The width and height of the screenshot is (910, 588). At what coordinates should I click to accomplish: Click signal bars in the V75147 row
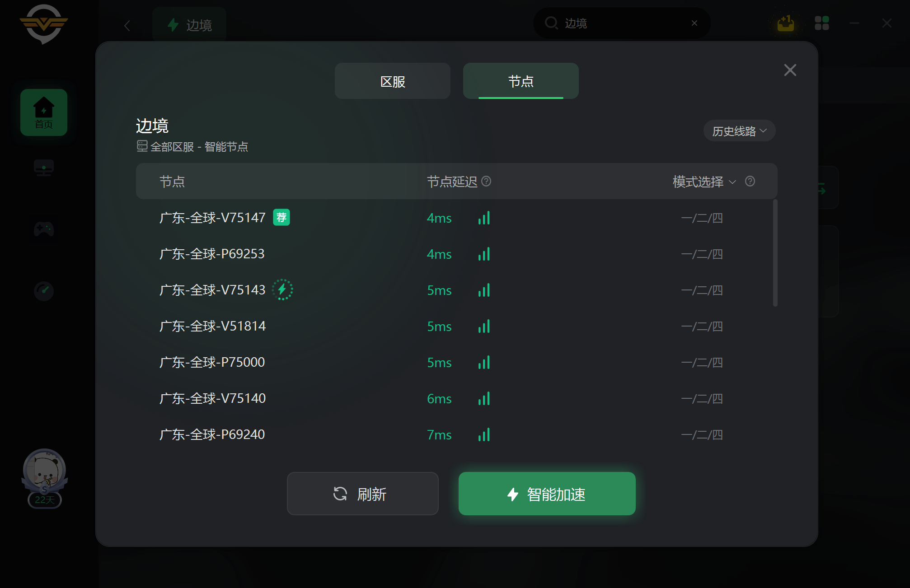[484, 218]
